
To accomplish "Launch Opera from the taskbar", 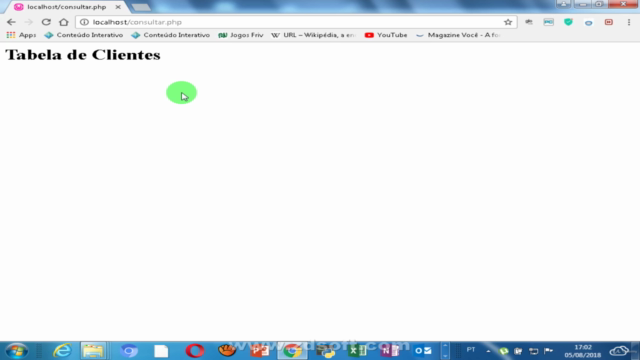I will (x=195, y=351).
